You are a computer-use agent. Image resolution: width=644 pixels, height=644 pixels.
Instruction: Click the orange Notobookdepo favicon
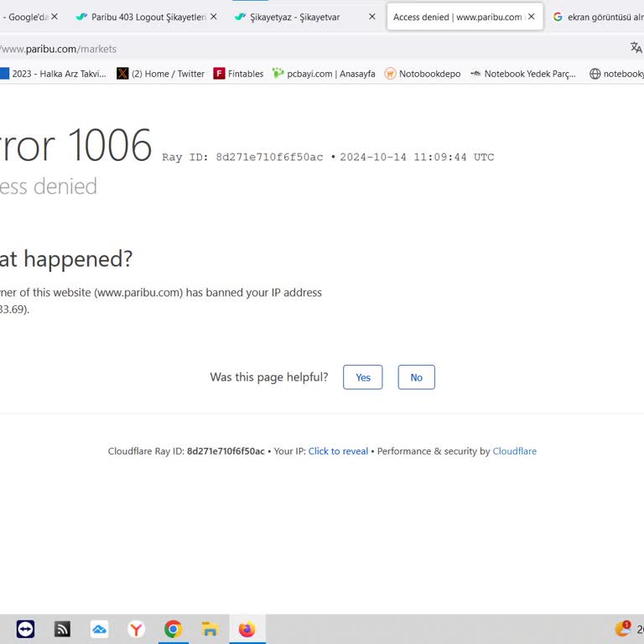point(390,74)
